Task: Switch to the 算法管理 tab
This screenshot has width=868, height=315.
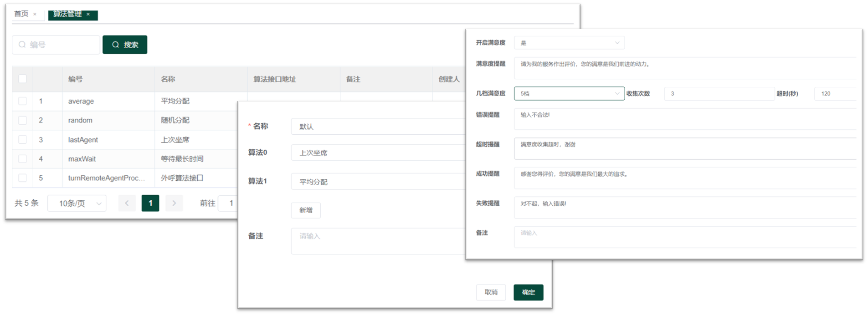Action: (67, 14)
